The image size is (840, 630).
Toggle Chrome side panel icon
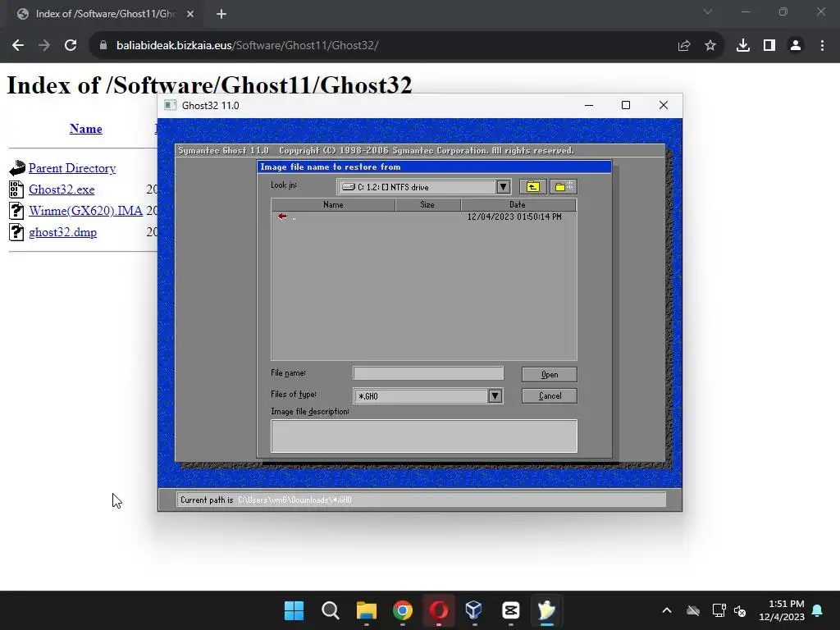point(769,46)
